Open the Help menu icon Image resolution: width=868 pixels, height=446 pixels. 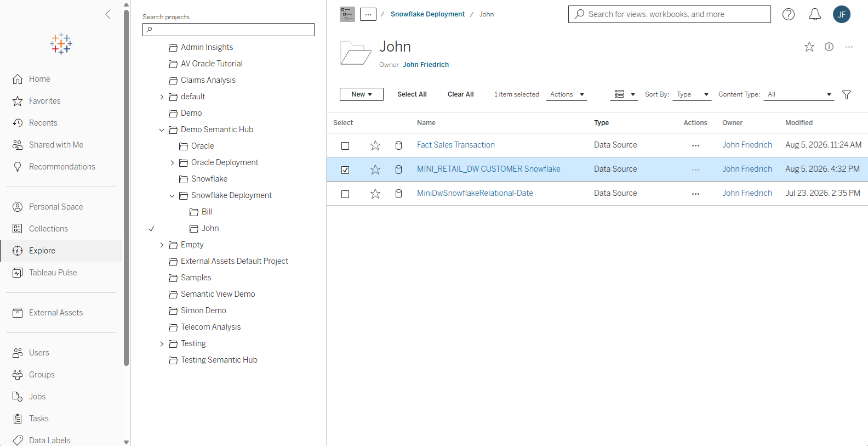[x=789, y=14]
